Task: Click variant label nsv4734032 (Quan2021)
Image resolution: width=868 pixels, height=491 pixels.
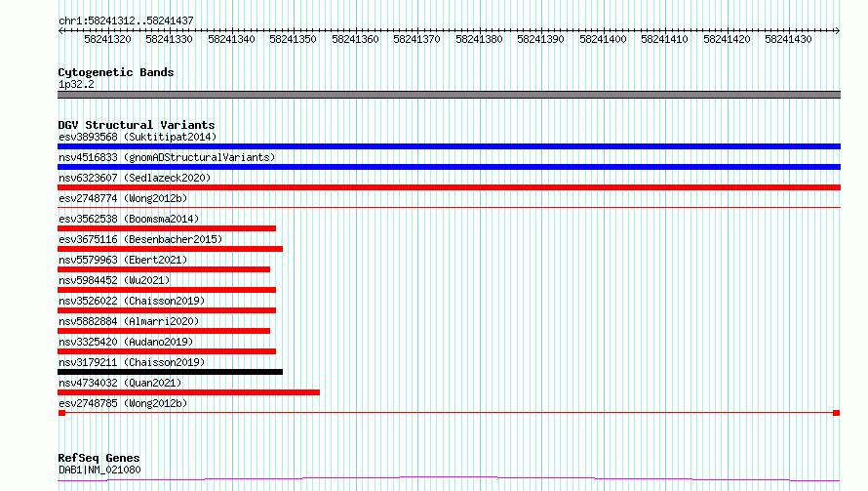Action: pos(120,383)
